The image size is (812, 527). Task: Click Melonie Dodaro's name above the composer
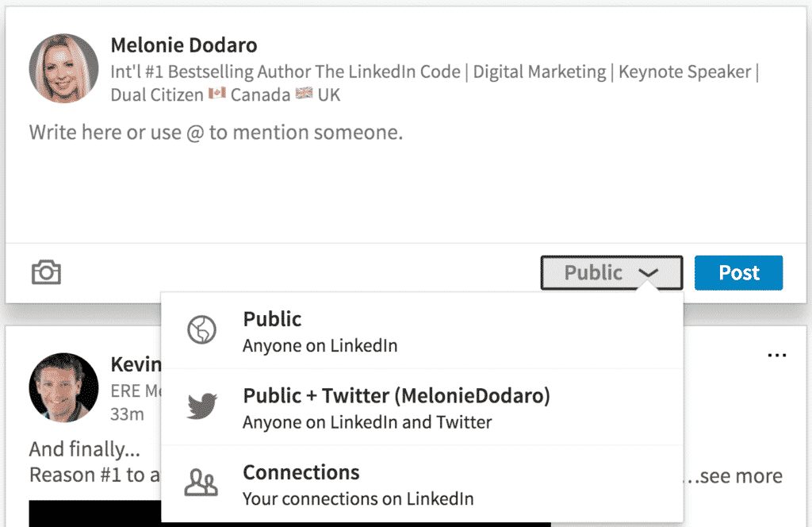coord(184,45)
